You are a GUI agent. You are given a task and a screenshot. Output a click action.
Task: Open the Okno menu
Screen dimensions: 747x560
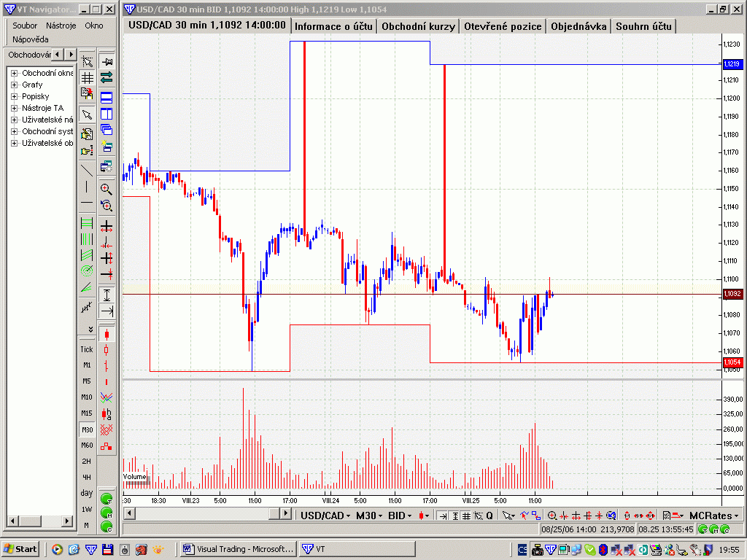coord(94,26)
